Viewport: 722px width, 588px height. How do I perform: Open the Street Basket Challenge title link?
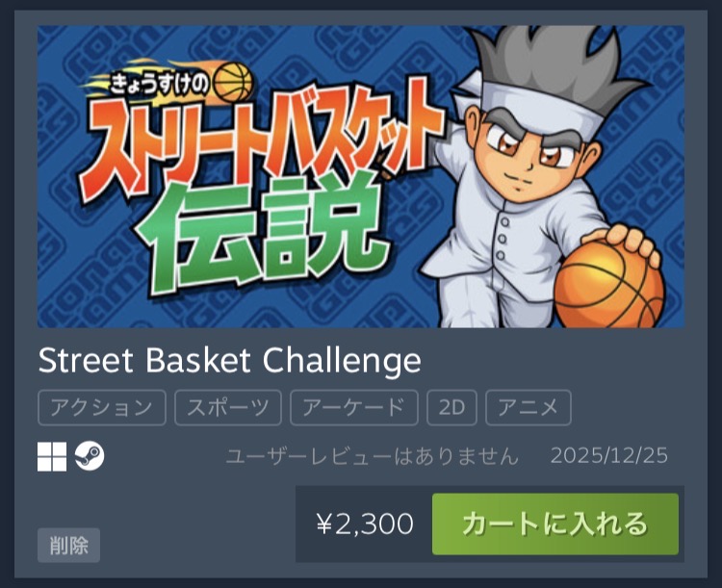[x=229, y=361]
